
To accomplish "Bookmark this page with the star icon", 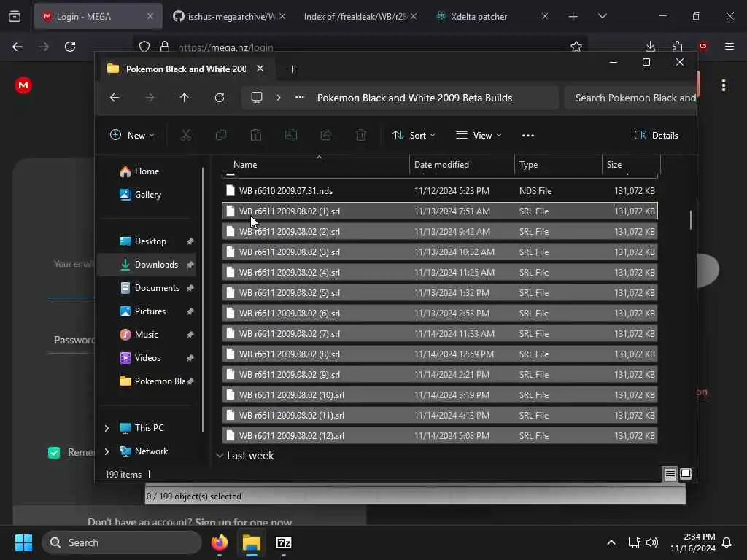I will tap(576, 46).
